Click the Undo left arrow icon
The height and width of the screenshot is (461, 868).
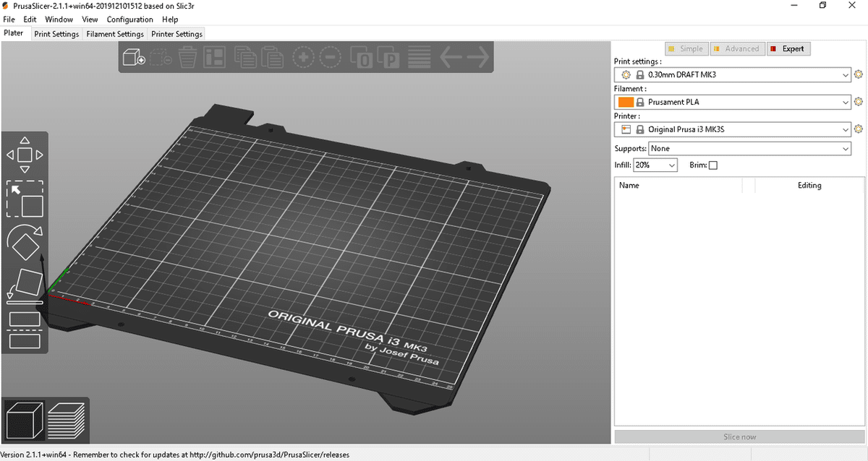[451, 57]
